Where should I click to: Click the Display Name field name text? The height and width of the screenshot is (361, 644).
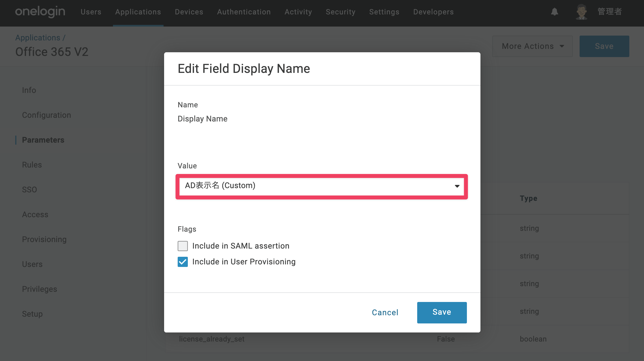coord(203,119)
